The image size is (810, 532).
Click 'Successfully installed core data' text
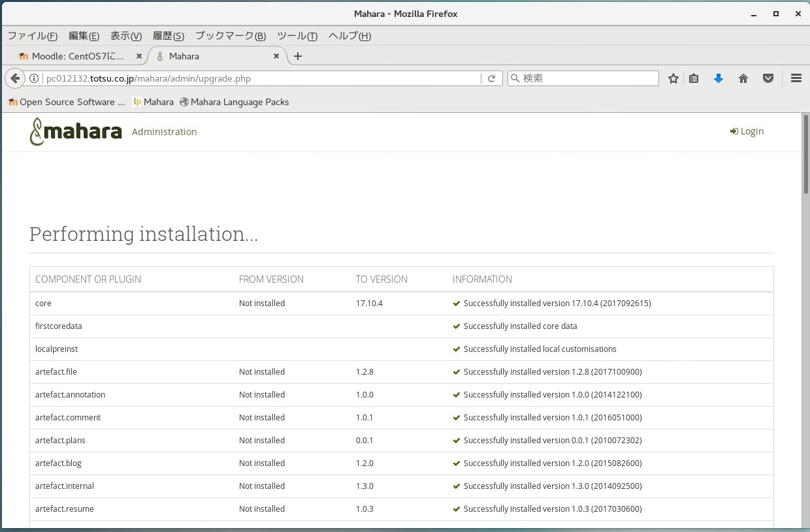point(520,326)
